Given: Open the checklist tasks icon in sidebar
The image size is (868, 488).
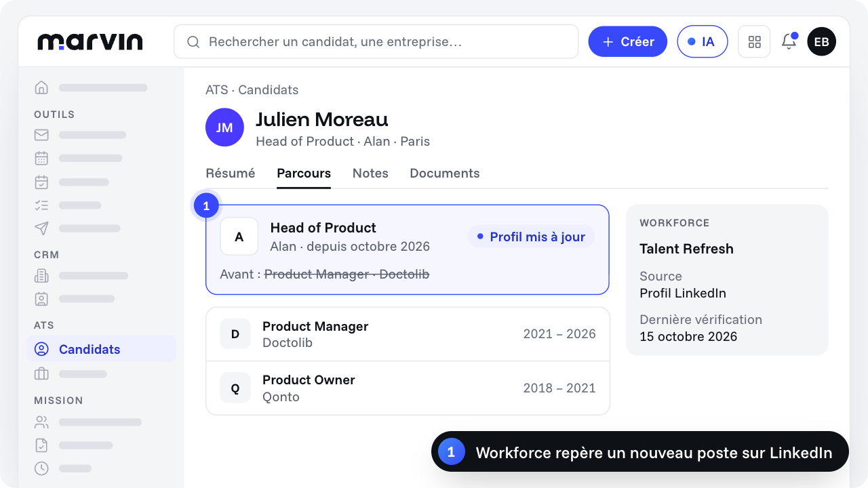Looking at the screenshot, I should pyautogui.click(x=41, y=205).
